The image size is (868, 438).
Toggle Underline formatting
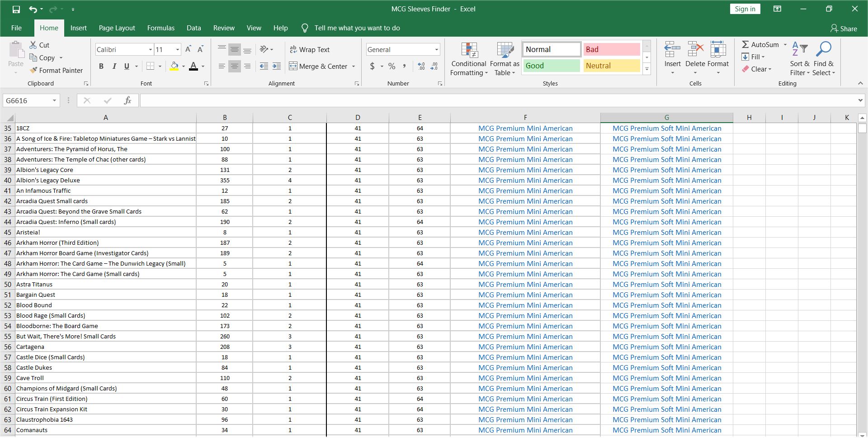(x=127, y=66)
